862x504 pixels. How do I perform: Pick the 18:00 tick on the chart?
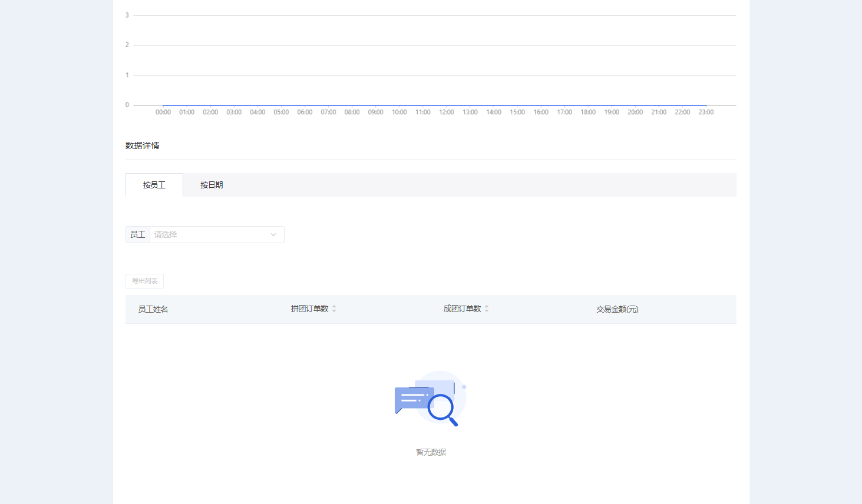(588, 112)
